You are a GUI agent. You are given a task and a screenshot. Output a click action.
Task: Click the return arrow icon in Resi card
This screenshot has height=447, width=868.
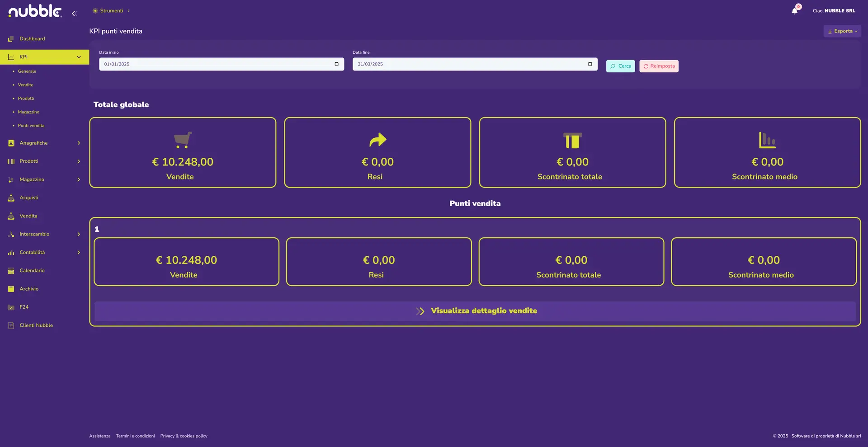click(377, 140)
